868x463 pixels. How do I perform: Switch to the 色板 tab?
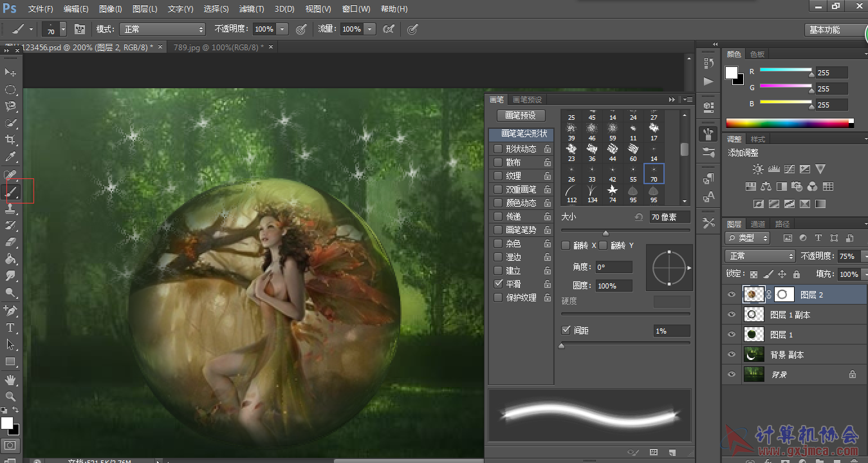point(758,55)
